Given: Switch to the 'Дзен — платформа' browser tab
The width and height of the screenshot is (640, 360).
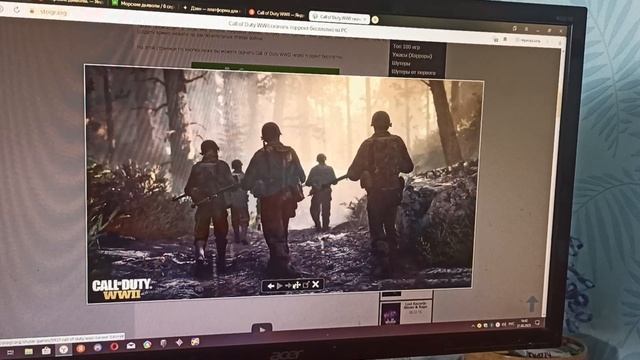Looking at the screenshot, I should pyautogui.click(x=212, y=9).
